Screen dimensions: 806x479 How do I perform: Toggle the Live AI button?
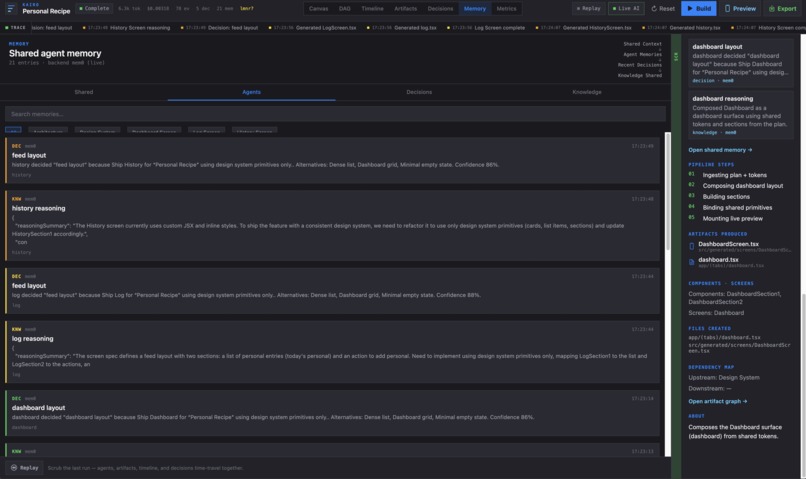(x=626, y=8)
